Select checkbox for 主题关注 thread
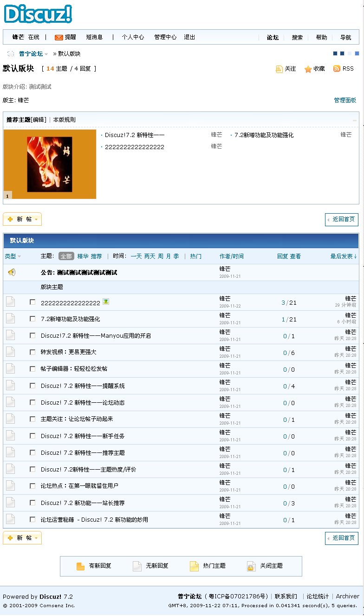The width and height of the screenshot is (364, 616). tap(32, 419)
